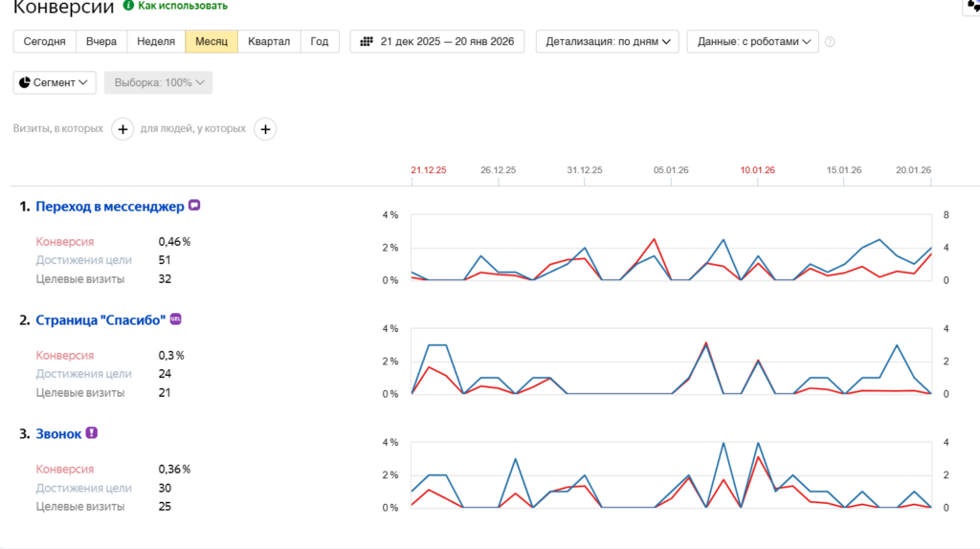Click the 15.01.26 date marker
This screenshot has height=549, width=980.
[844, 170]
